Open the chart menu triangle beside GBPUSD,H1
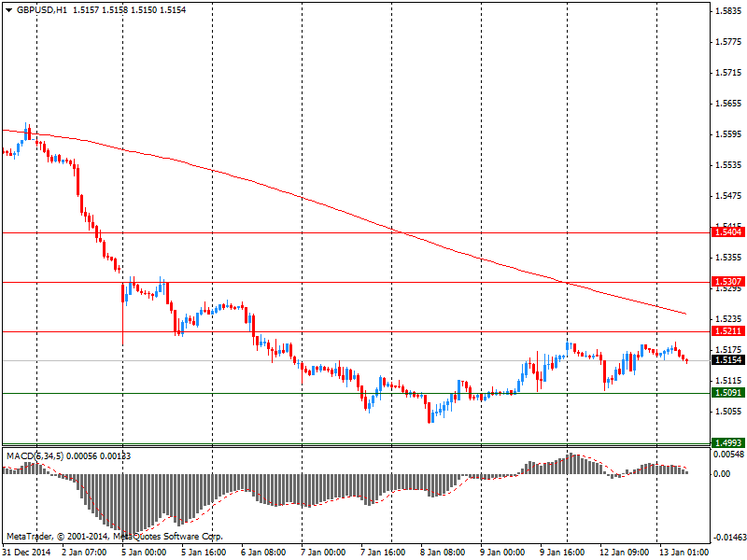This screenshot has width=747, height=560. 8,10
